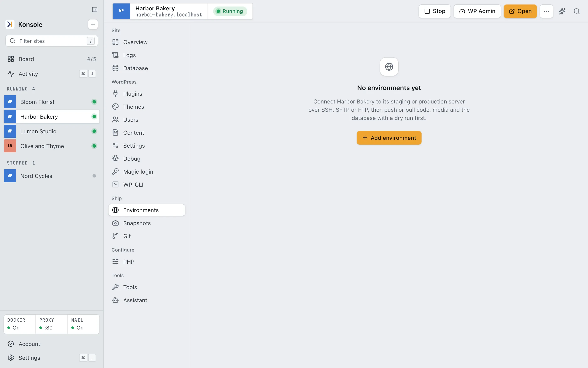Select the stopped Nord Cycles site
Image resolution: width=588 pixels, height=368 pixels.
point(51,176)
